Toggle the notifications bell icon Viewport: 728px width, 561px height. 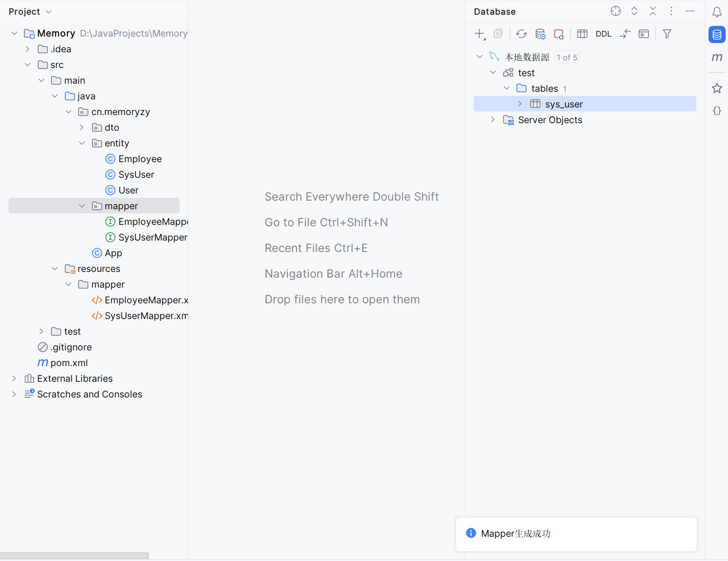pyautogui.click(x=717, y=12)
